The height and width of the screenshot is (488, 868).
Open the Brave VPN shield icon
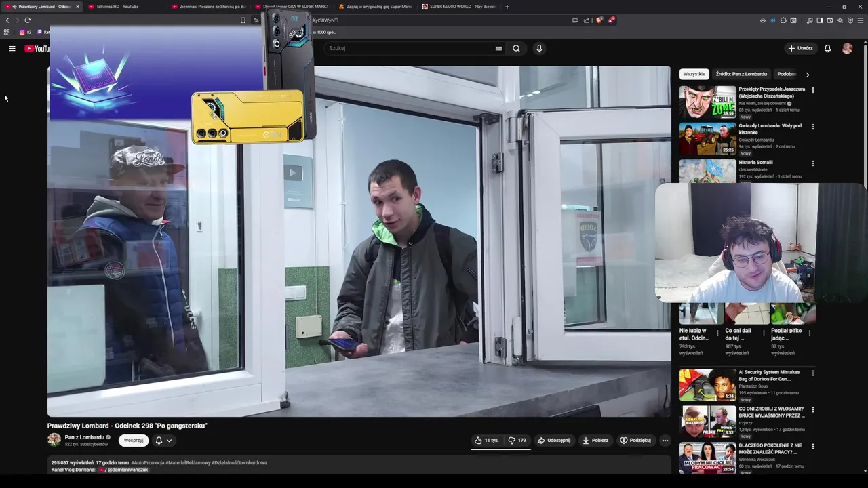coord(850,20)
